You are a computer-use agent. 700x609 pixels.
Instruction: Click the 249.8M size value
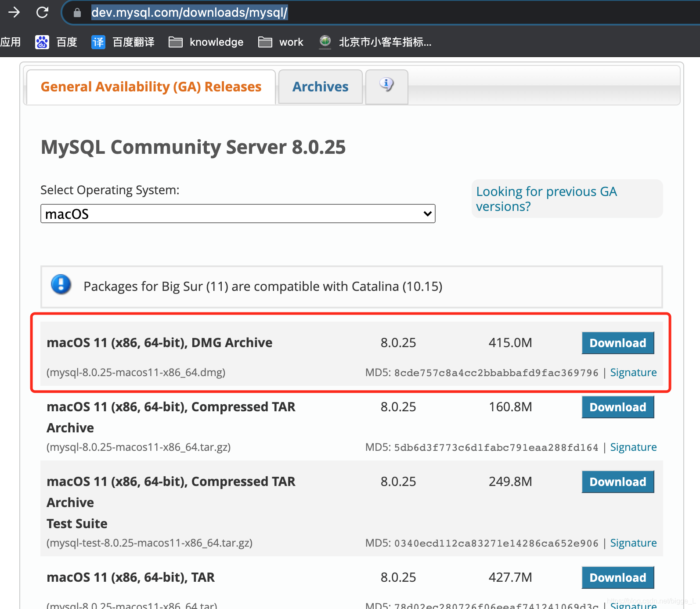point(510,482)
